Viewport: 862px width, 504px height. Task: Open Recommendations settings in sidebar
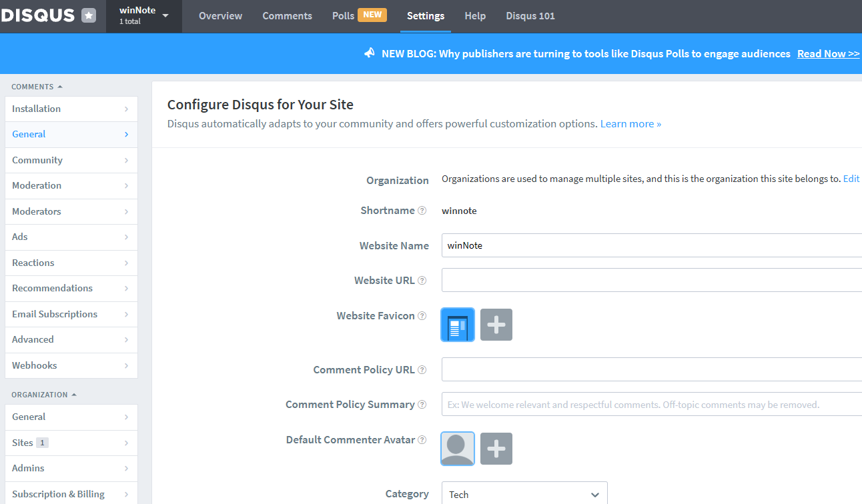(x=71, y=289)
